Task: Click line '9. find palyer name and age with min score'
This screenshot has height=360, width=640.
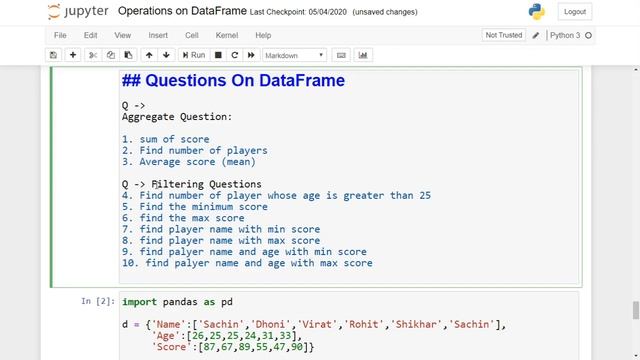Action: click(244, 252)
